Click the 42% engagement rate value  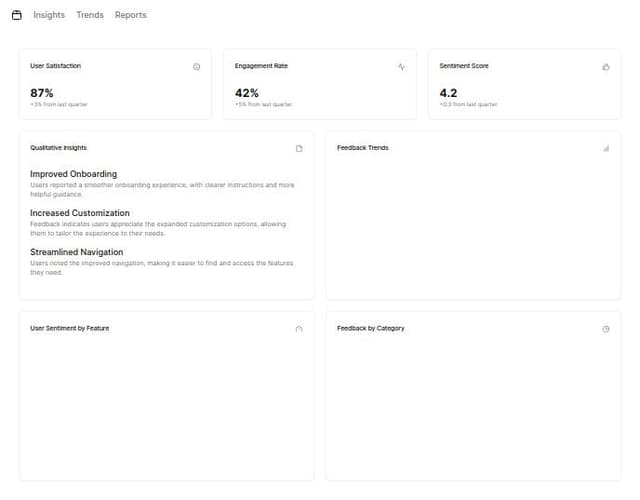click(247, 92)
